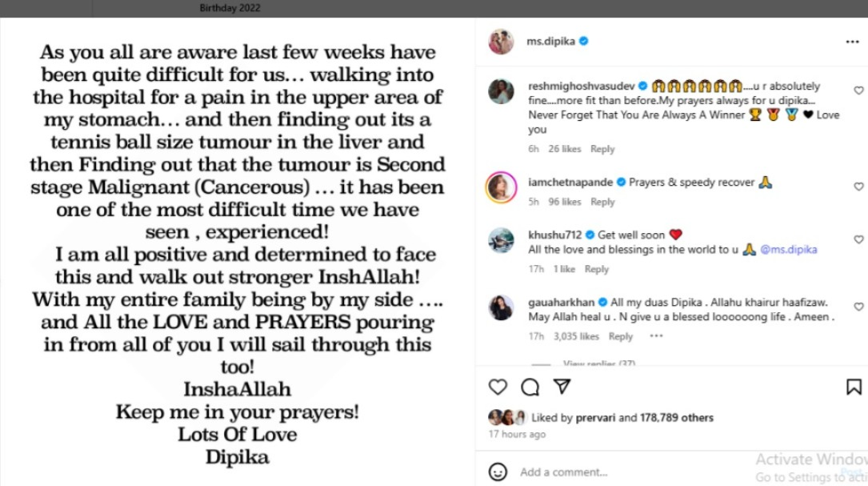This screenshot has width=868, height=486.
Task: Open the emoji picker in the comment box
Action: point(498,472)
